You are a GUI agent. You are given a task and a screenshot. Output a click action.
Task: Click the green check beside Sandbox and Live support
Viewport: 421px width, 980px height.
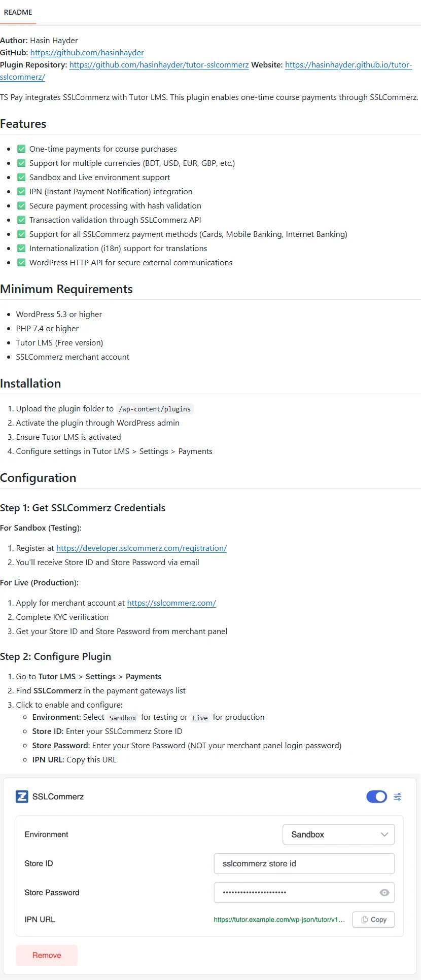[x=21, y=178]
